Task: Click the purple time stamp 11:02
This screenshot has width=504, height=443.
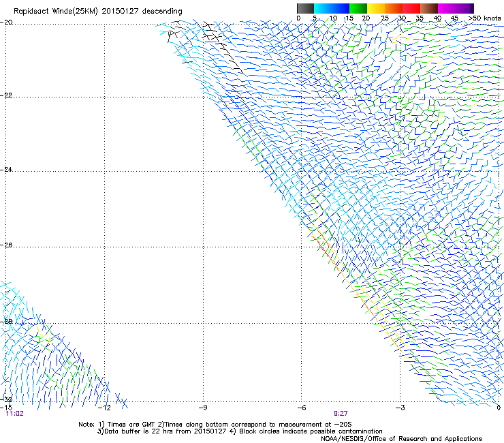Action: [15, 414]
